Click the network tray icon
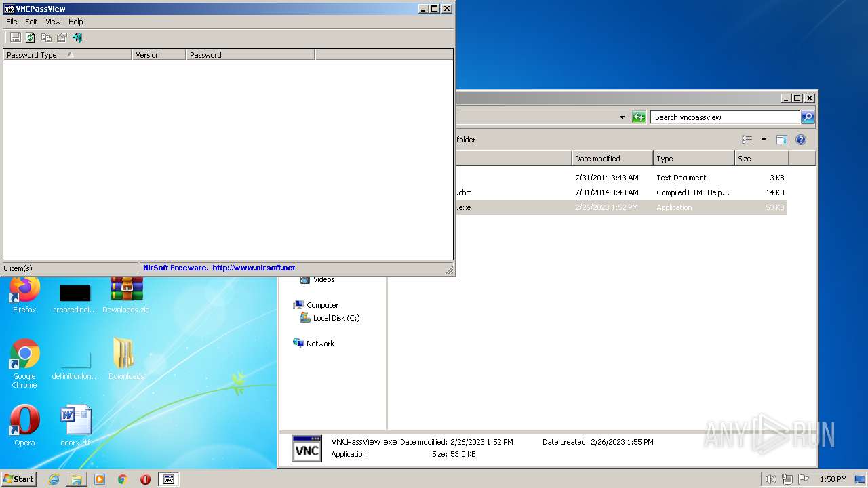 pos(787,479)
